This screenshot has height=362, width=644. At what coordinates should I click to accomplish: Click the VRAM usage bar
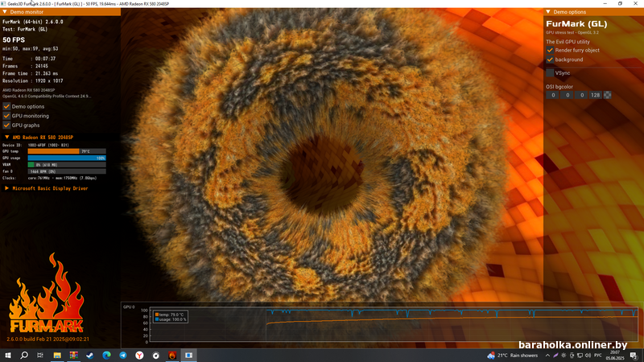67,165
